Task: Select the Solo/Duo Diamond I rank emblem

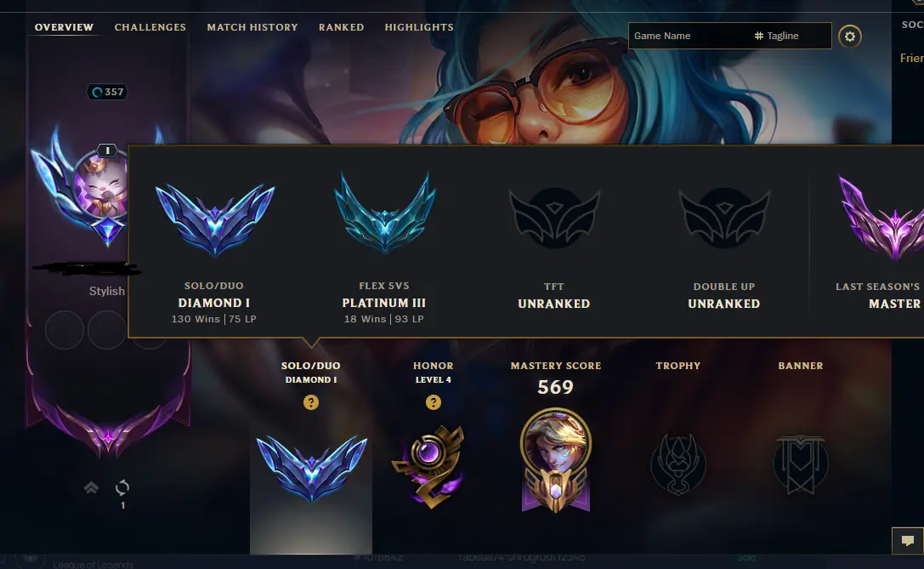Action: pyautogui.click(x=311, y=468)
